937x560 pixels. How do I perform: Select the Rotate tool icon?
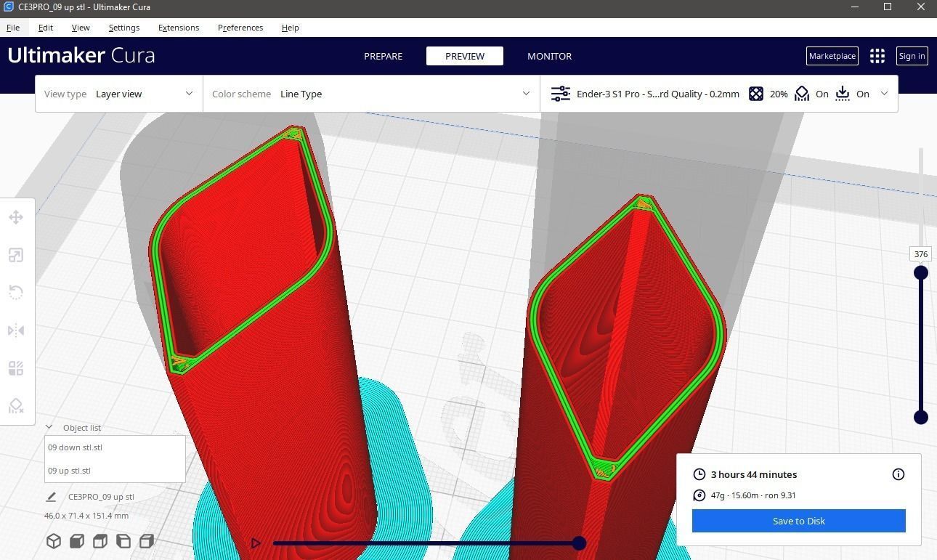pyautogui.click(x=16, y=293)
